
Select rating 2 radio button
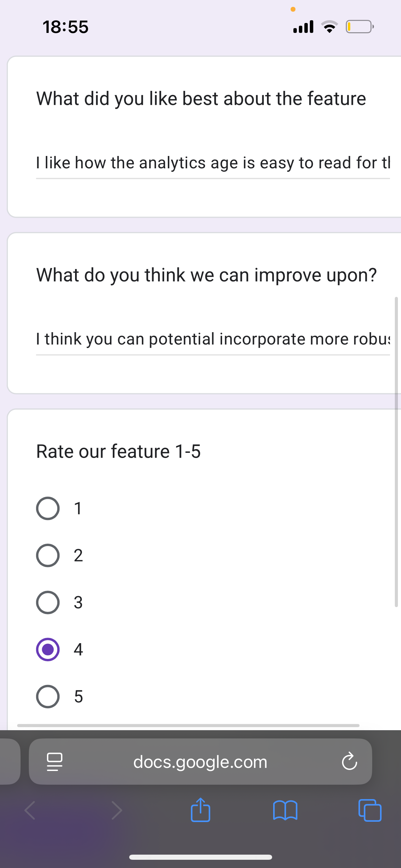pos(48,555)
